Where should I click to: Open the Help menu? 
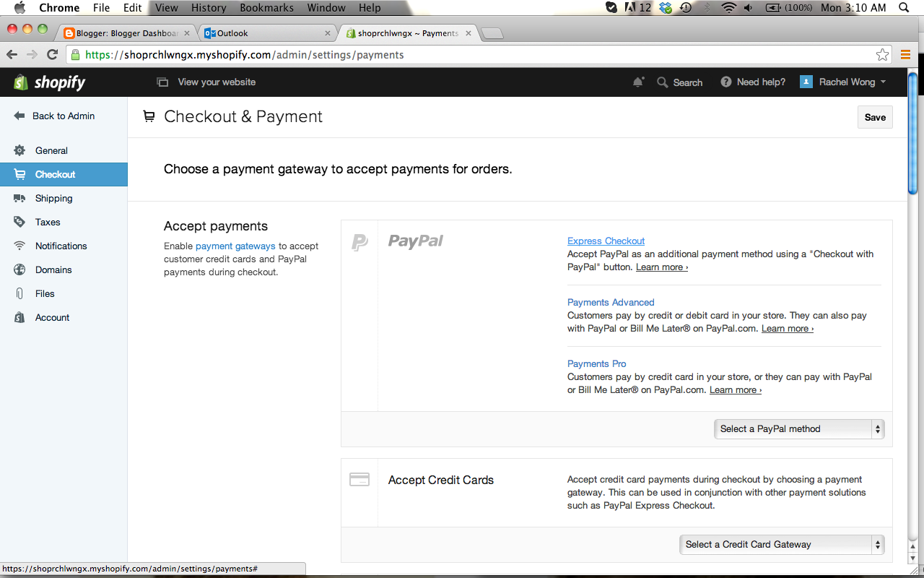click(370, 8)
